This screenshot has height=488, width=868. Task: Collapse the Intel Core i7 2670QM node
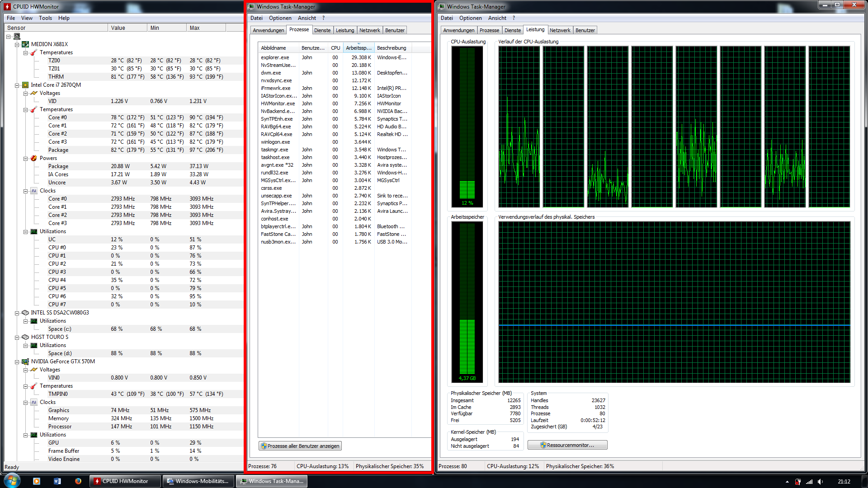17,85
